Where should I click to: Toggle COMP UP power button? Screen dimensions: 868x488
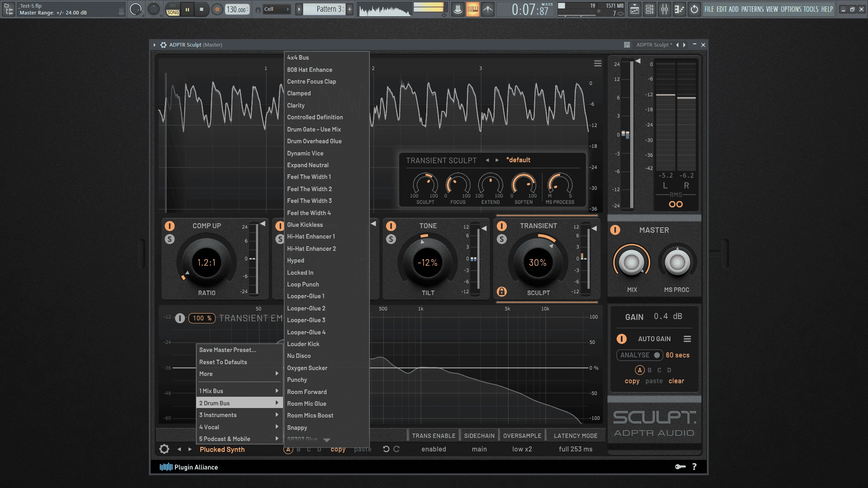[x=170, y=226]
